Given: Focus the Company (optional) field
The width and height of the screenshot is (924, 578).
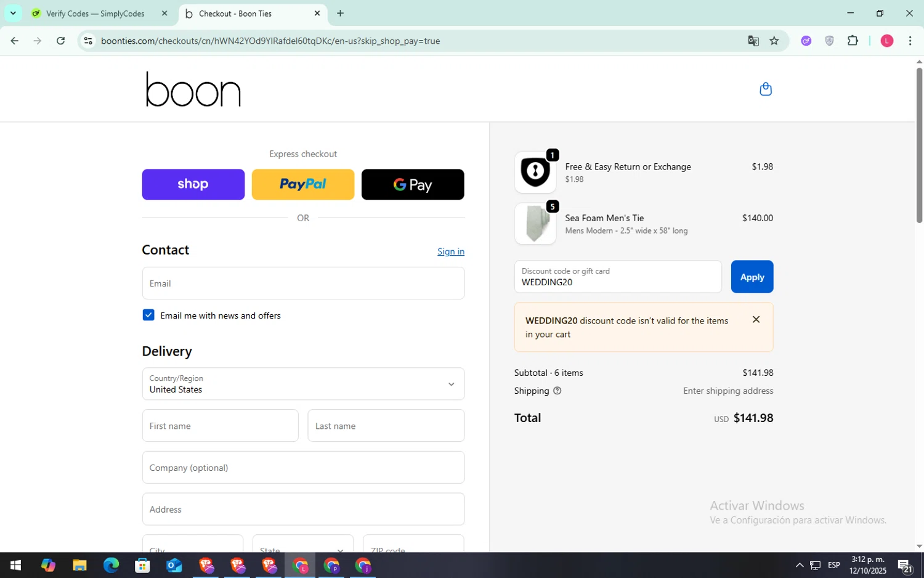Looking at the screenshot, I should 303,468.
